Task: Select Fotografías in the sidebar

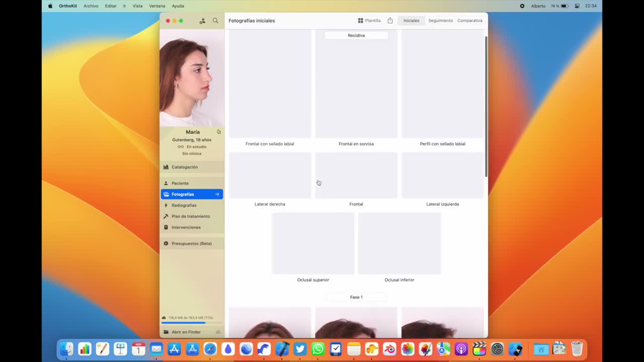Action: point(192,194)
